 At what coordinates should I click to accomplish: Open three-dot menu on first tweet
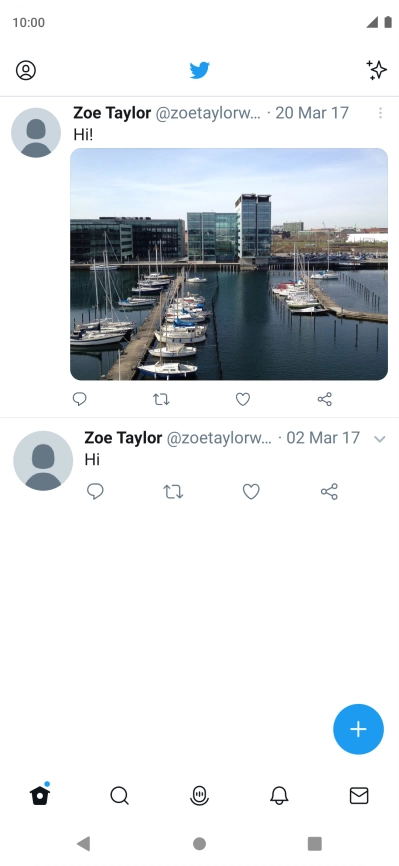point(380,113)
